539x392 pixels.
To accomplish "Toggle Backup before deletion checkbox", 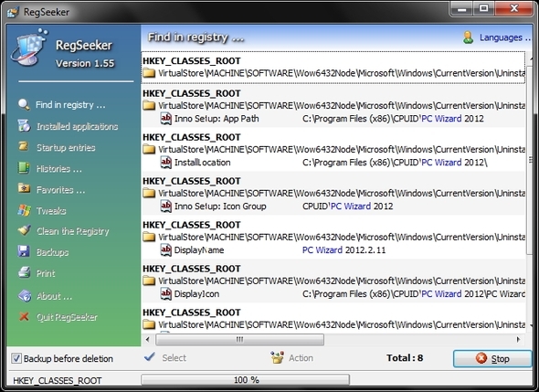I will click(x=16, y=358).
